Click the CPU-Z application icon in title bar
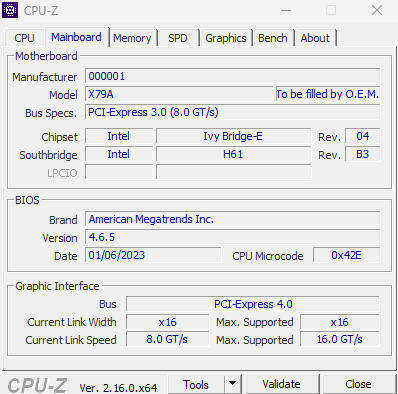This screenshot has height=394, width=398. [x=10, y=10]
